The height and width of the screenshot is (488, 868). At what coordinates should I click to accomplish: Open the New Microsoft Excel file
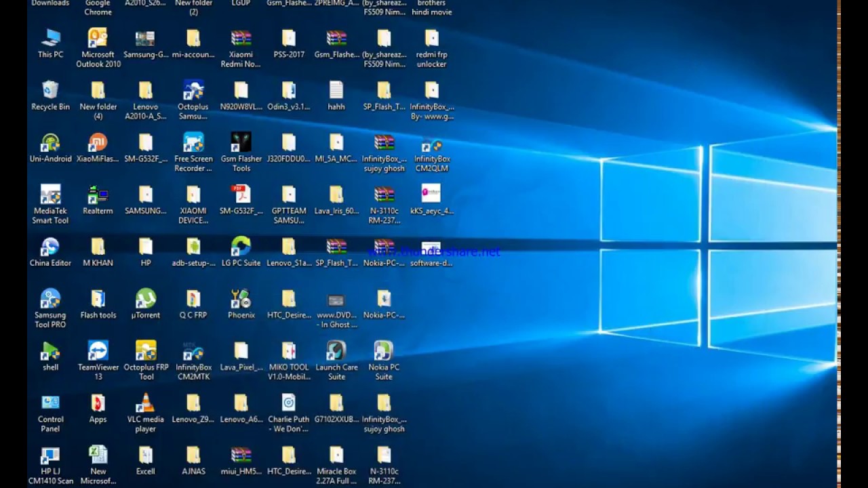(98, 465)
